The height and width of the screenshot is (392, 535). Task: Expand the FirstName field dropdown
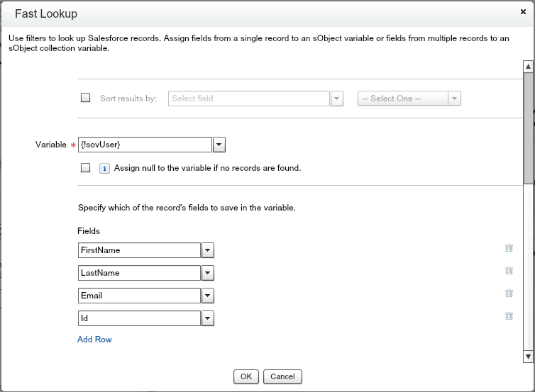click(208, 250)
